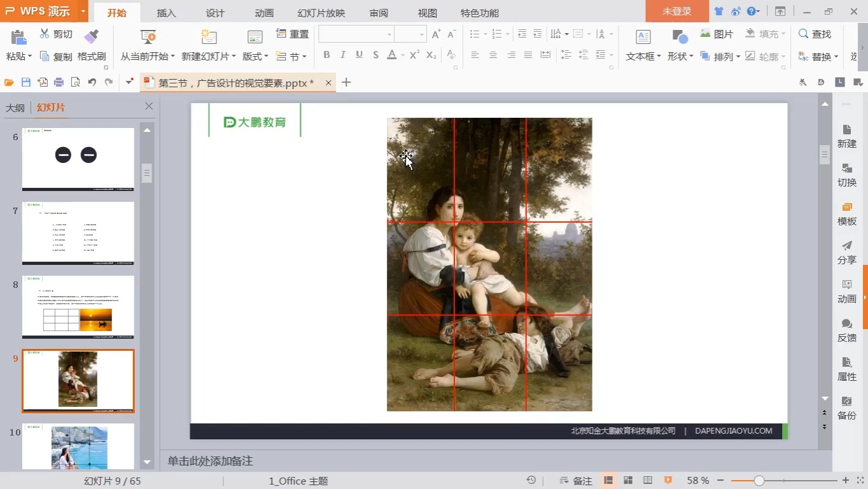
Task: Save the file with the floppy disk icon
Action: [26, 82]
